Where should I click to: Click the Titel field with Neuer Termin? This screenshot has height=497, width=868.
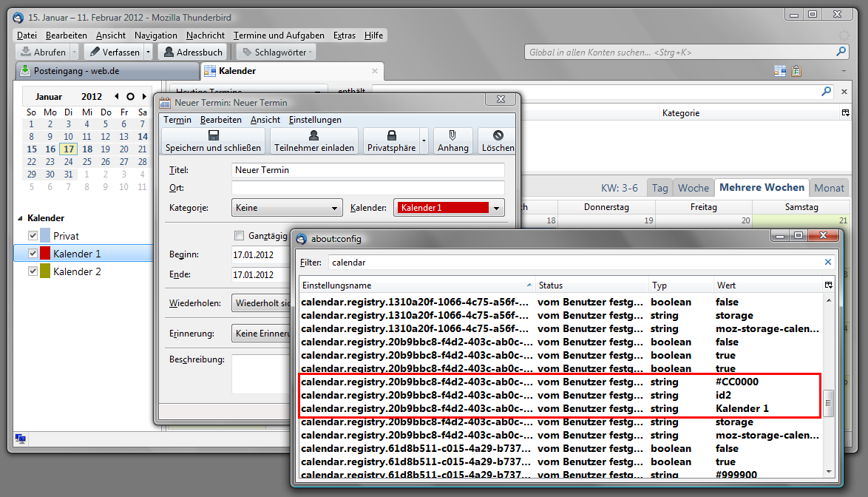tap(368, 170)
